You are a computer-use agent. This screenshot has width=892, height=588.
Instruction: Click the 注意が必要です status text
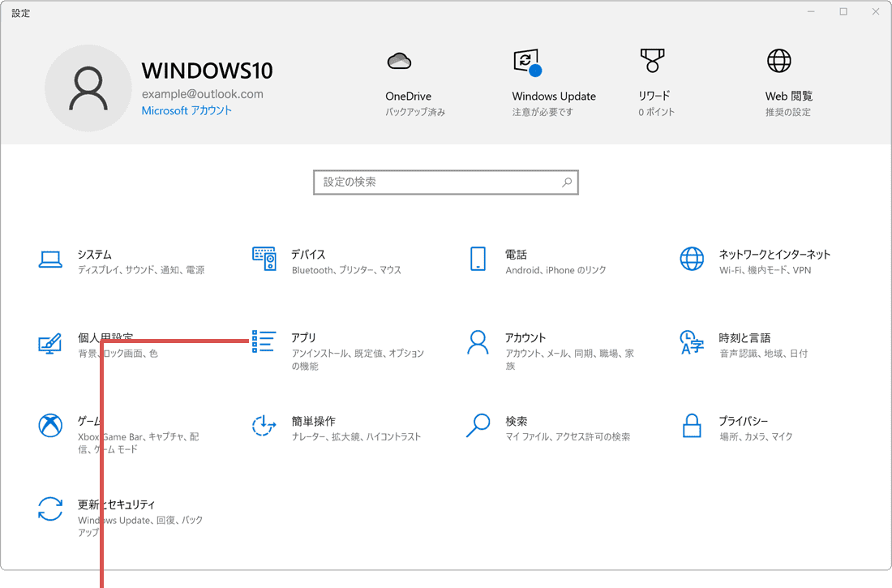(542, 112)
